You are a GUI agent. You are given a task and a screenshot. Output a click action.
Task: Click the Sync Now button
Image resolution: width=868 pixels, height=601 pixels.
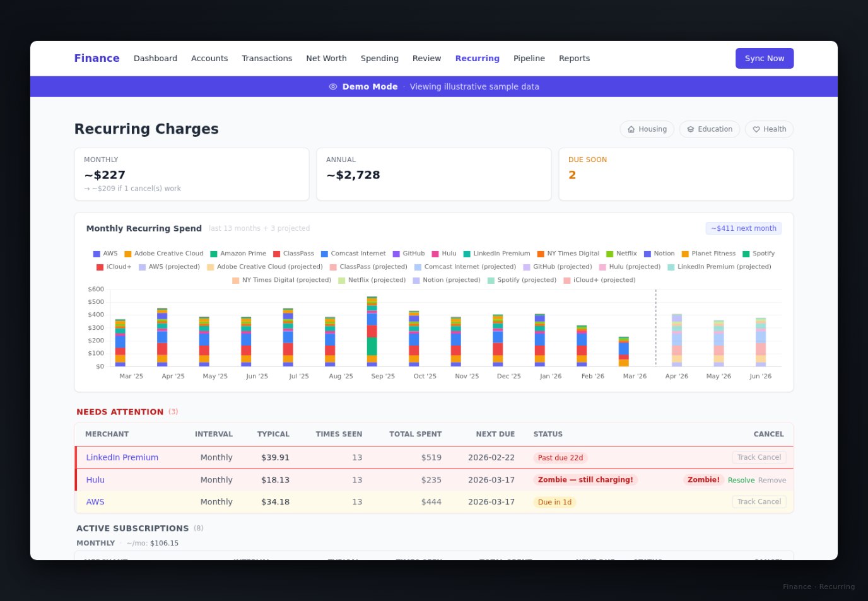point(764,58)
